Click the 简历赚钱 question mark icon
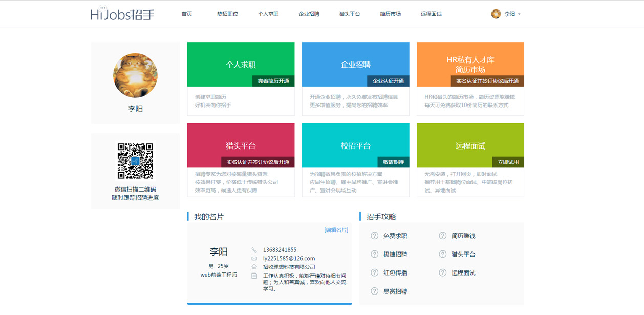Image resolution: width=644 pixels, height=315 pixels. coord(442,236)
